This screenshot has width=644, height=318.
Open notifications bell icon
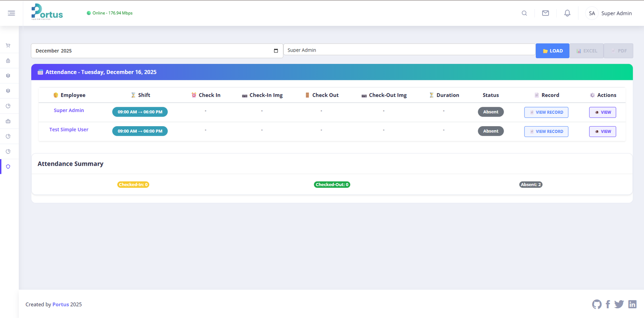tap(567, 13)
